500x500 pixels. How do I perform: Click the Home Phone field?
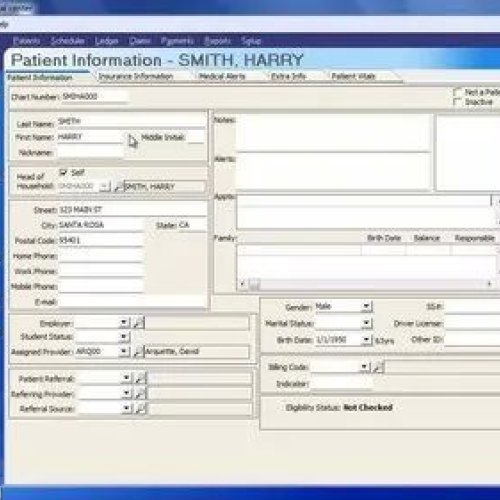tap(101, 256)
